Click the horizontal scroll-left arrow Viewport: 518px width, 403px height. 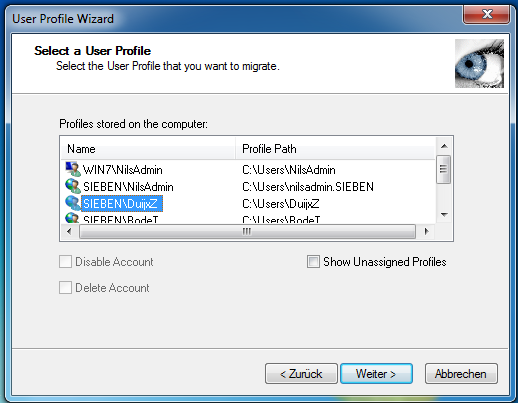[x=69, y=231]
